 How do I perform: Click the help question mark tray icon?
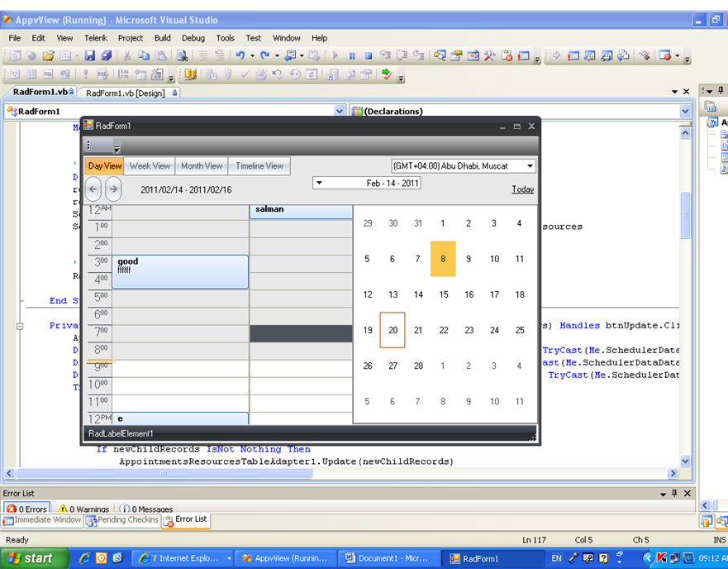(x=603, y=558)
